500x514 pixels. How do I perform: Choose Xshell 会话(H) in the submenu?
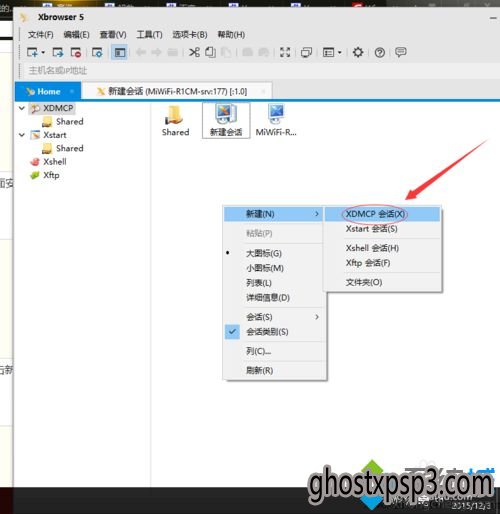click(382, 248)
